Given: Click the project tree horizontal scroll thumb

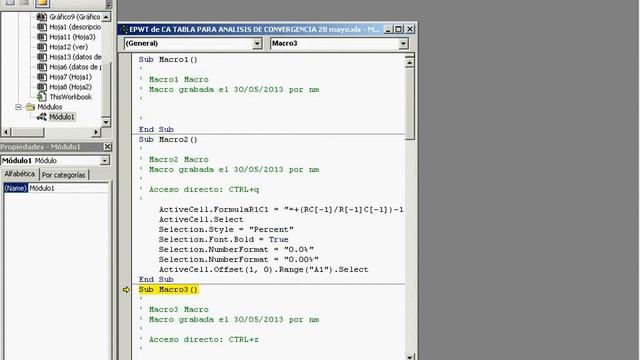Looking at the screenshot, I should (27, 132).
